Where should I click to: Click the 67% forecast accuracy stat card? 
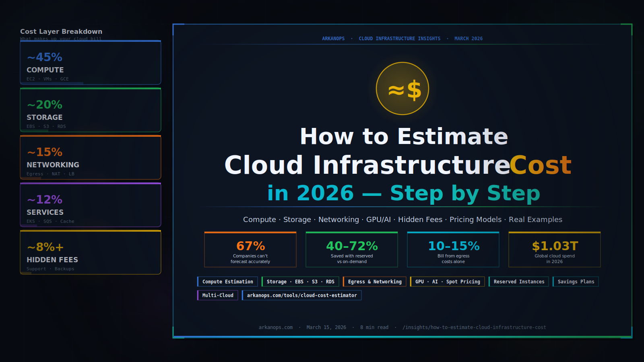[x=251, y=249]
